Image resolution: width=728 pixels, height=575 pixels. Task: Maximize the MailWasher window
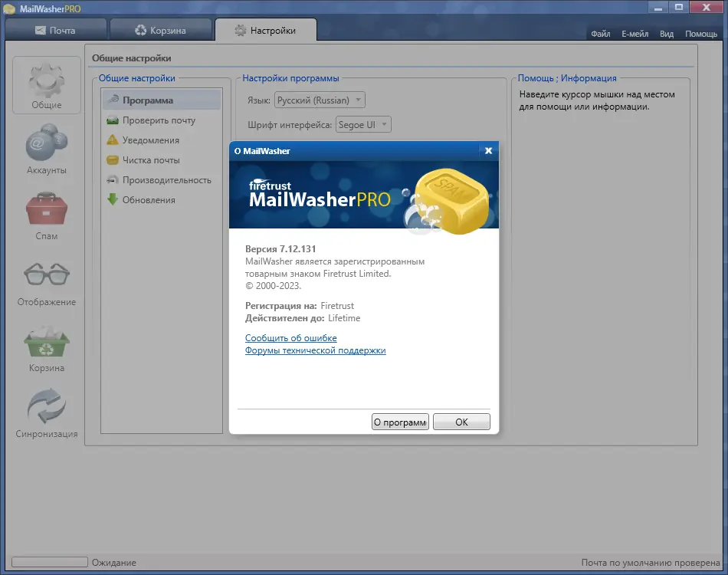[x=679, y=7]
